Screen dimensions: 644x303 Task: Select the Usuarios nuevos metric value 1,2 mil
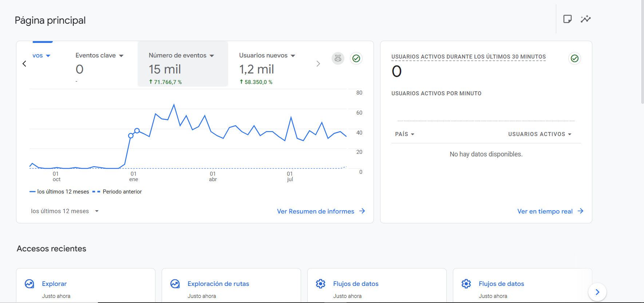[257, 69]
